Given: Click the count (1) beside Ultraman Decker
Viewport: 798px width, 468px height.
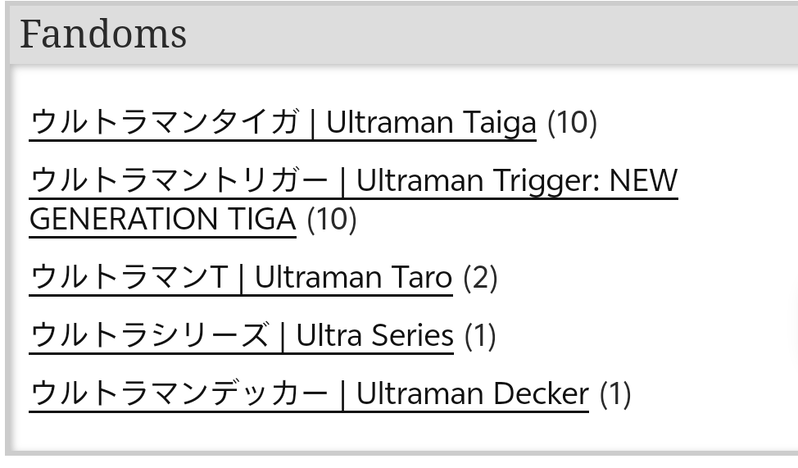Looking at the screenshot, I should click(x=615, y=394).
